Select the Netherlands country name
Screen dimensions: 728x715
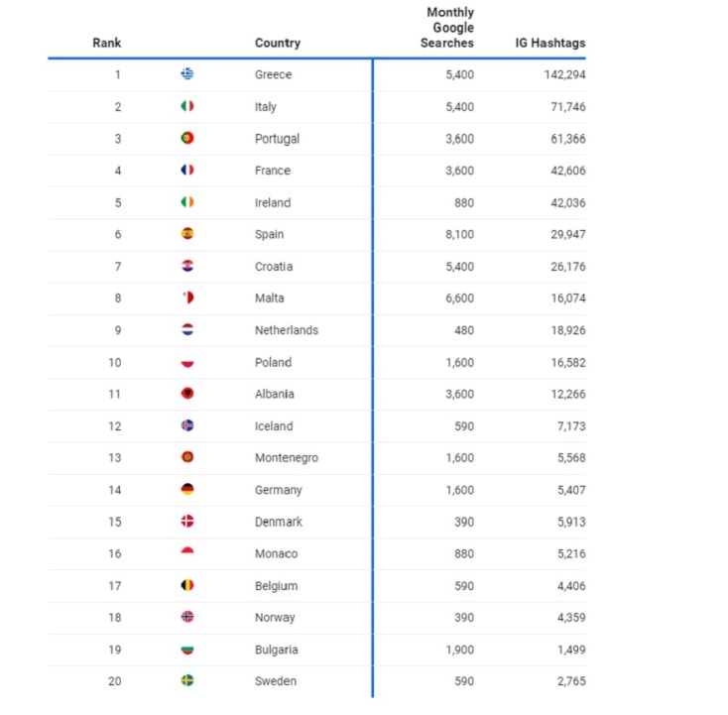287,330
